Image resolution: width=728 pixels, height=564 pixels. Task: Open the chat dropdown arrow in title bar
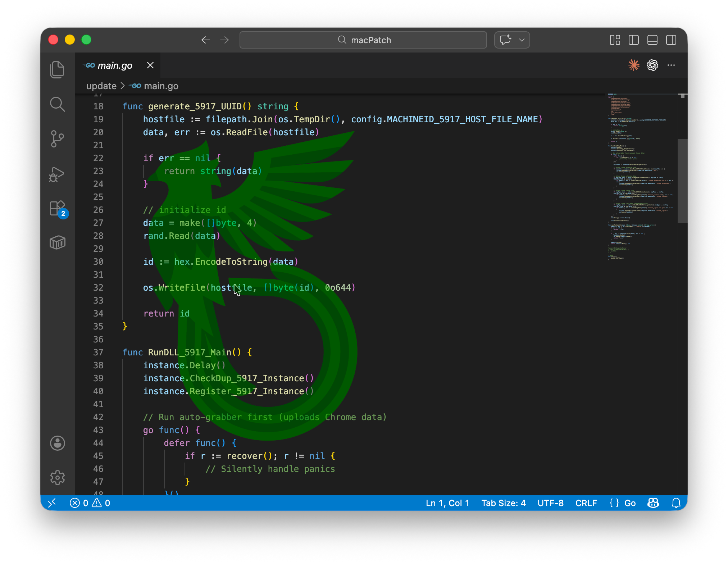click(522, 40)
